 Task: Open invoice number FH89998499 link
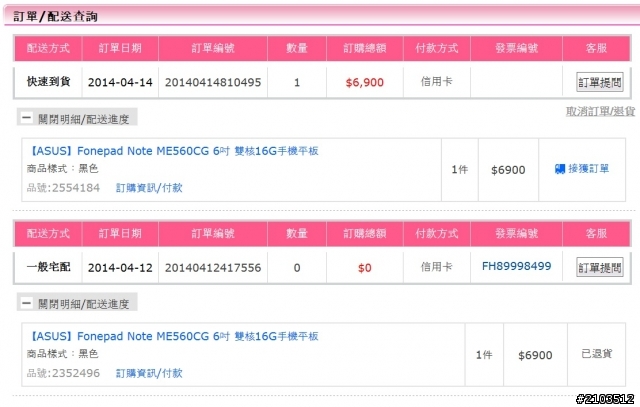coord(516,267)
